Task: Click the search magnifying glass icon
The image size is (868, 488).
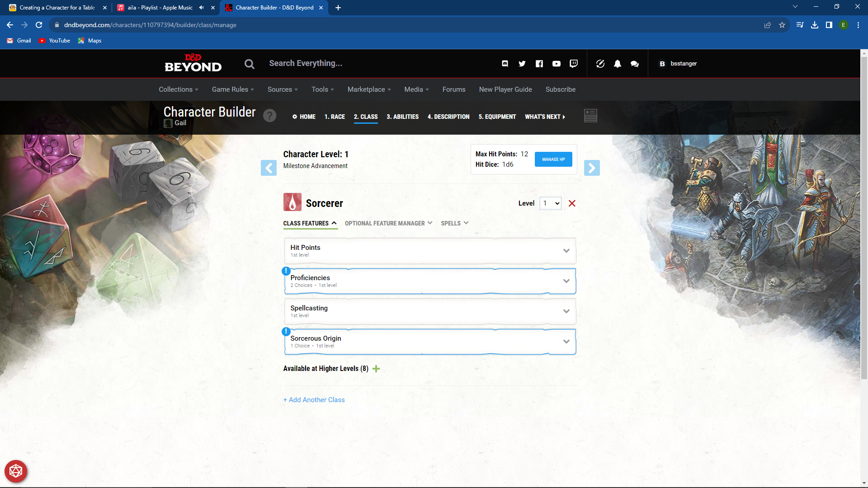Action: coord(249,64)
